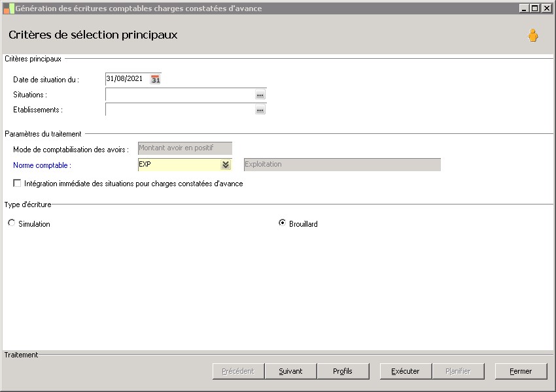The width and height of the screenshot is (556, 392).
Task: Open the Profils button
Action: tap(343, 371)
